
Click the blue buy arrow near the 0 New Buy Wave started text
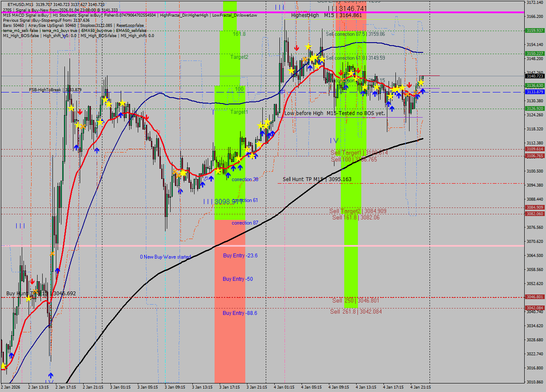[180, 191]
